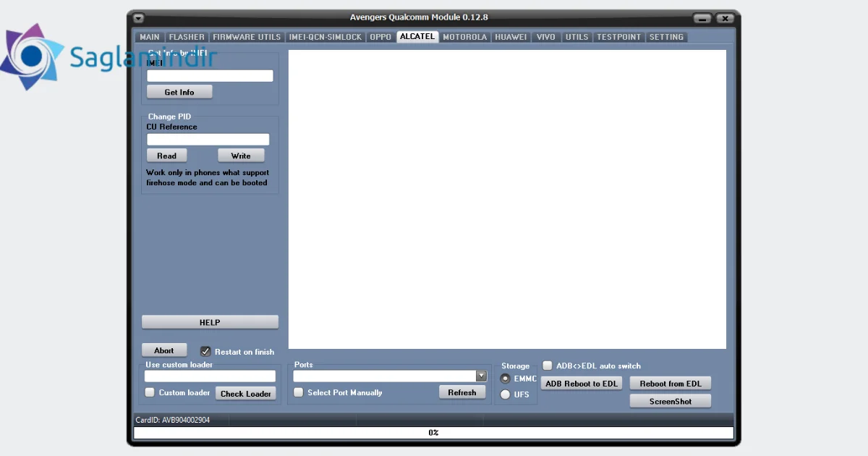
Task: Click the CardID AVB904002904 status text
Action: click(173, 420)
